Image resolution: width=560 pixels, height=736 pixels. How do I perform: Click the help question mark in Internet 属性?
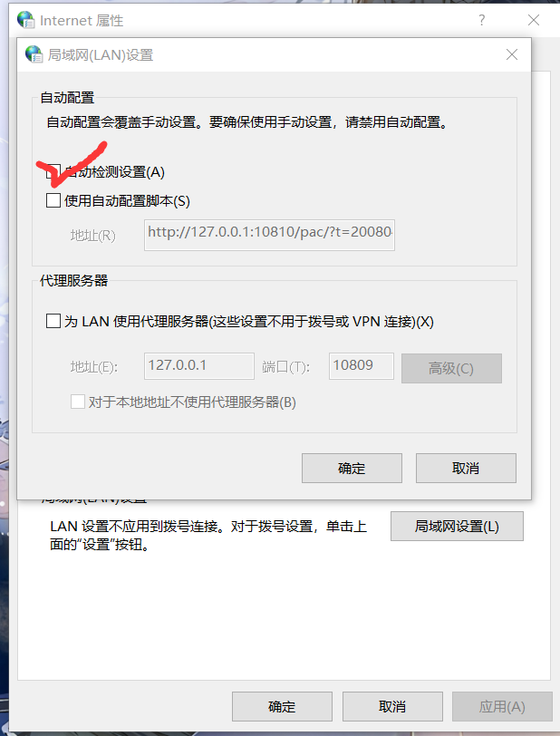click(x=481, y=20)
